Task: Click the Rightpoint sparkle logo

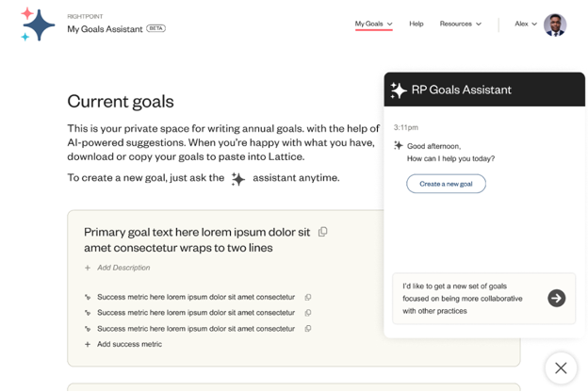Action: click(x=38, y=24)
